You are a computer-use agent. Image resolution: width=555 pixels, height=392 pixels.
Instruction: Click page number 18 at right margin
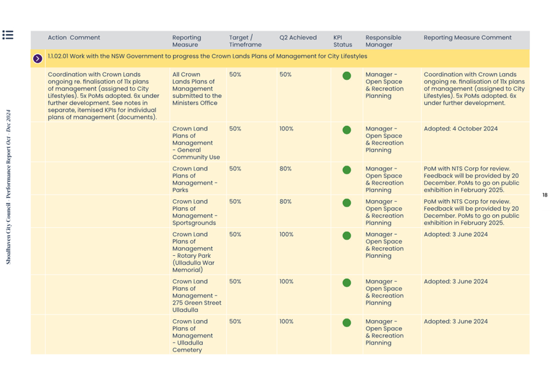(x=544, y=195)
